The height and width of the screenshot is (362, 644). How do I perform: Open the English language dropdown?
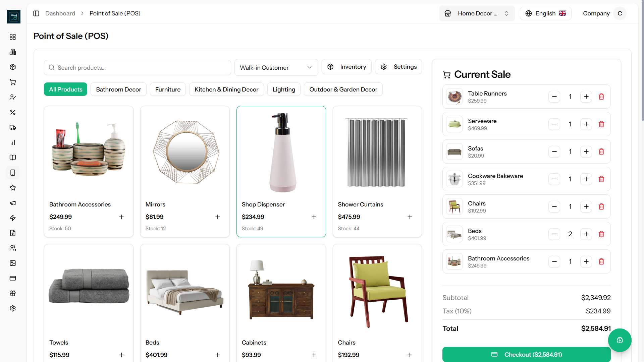pyautogui.click(x=545, y=13)
